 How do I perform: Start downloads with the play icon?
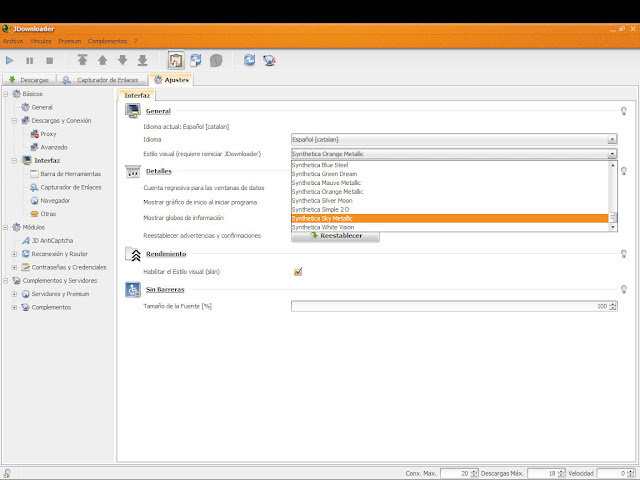[9, 61]
